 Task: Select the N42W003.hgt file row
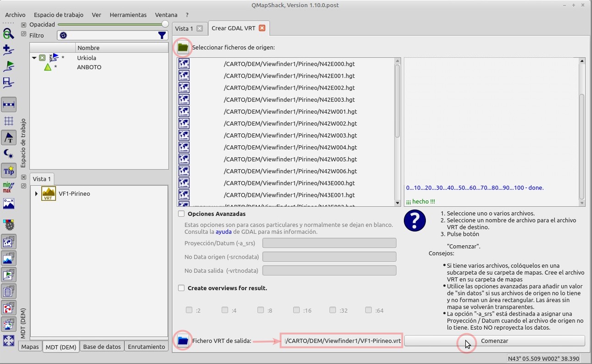click(x=285, y=135)
